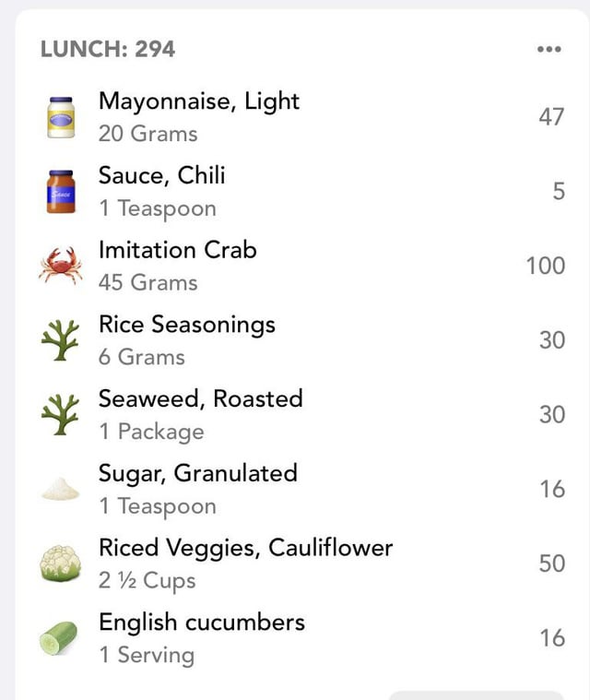This screenshot has height=700, width=590.
Task: Open the Lunch three-dot options menu
Action: tap(549, 49)
